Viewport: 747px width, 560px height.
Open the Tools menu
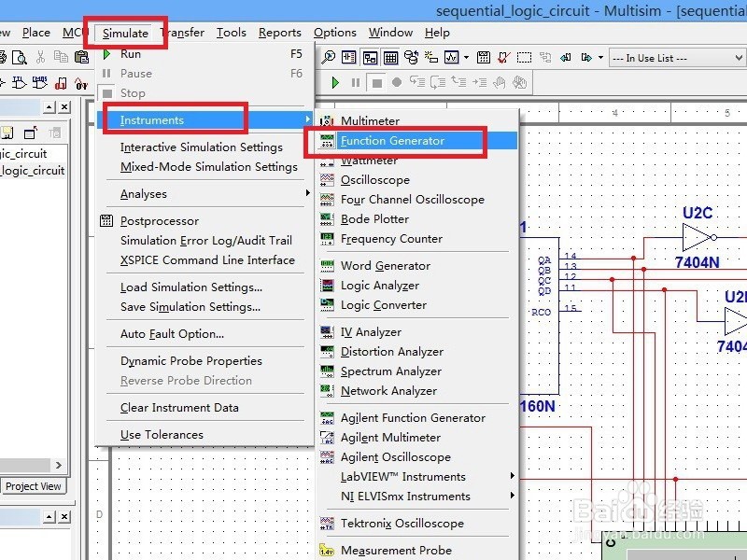pyautogui.click(x=231, y=33)
